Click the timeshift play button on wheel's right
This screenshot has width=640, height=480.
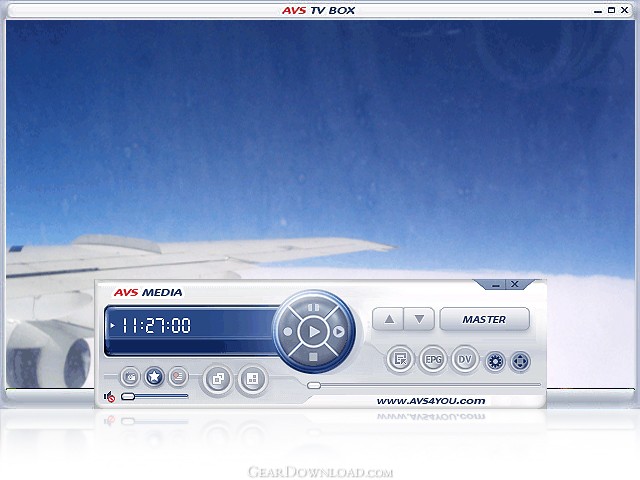tap(339, 332)
